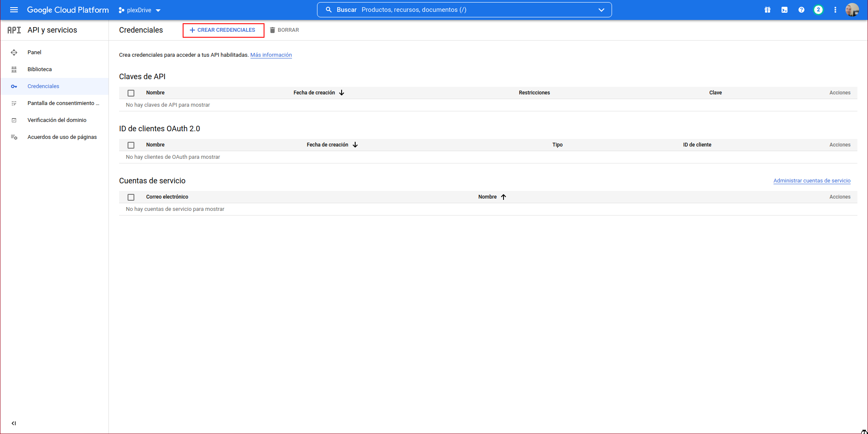Open Biblioteca in the sidebar

[x=39, y=69]
